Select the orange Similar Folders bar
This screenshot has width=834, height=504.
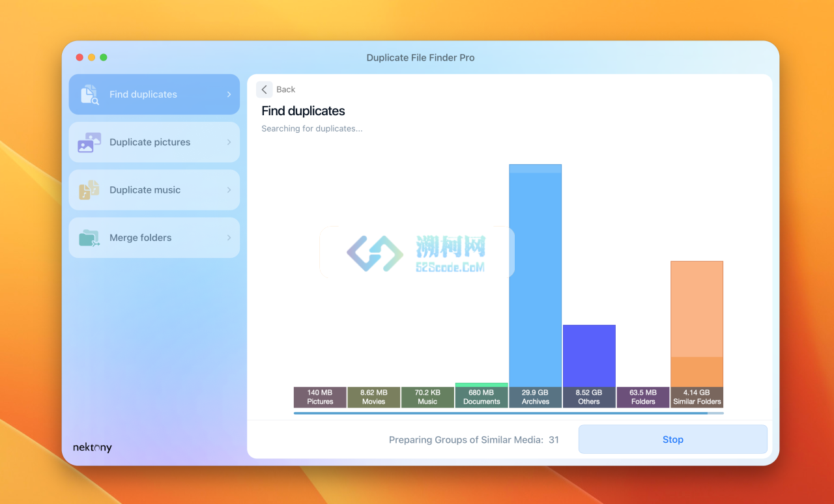697,324
